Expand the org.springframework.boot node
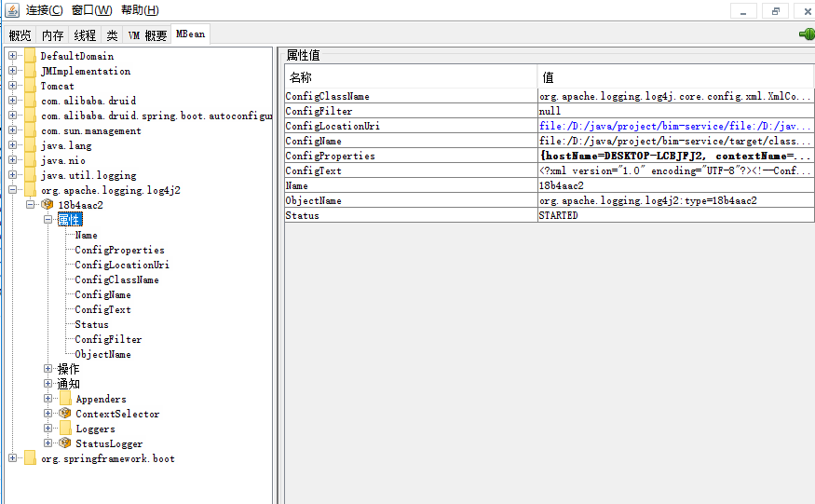Image resolution: width=815 pixels, height=504 pixels. (x=12, y=458)
